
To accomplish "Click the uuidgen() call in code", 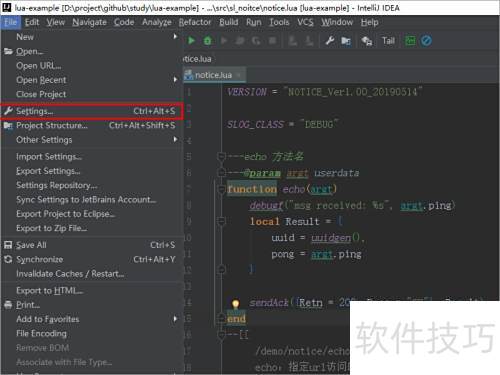I will tap(336, 238).
